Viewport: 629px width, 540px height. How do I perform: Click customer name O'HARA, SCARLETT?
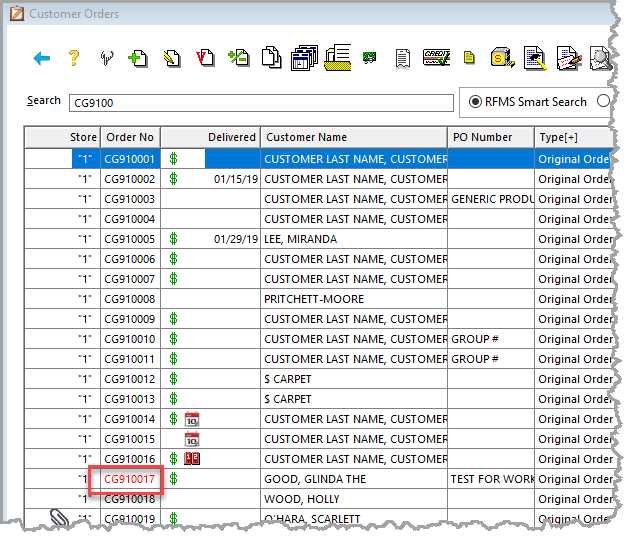click(x=312, y=518)
